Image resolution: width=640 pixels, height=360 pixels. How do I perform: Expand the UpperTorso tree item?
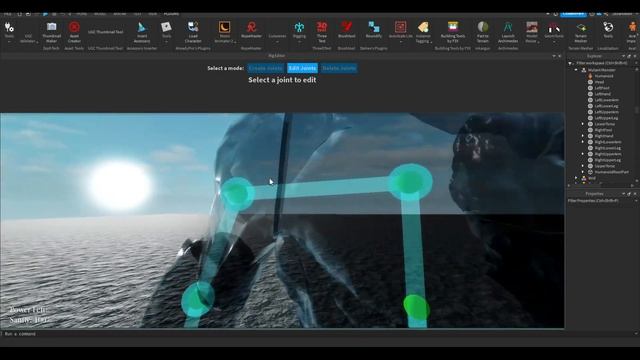point(583,166)
